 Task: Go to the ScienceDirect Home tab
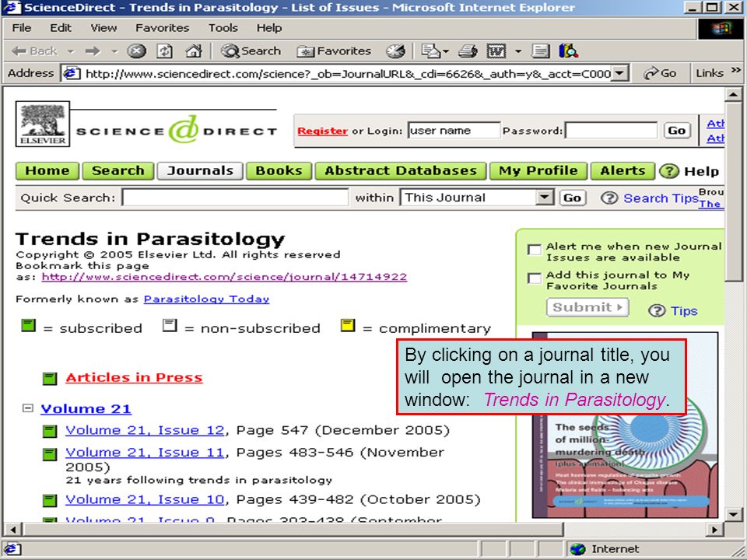tap(47, 171)
